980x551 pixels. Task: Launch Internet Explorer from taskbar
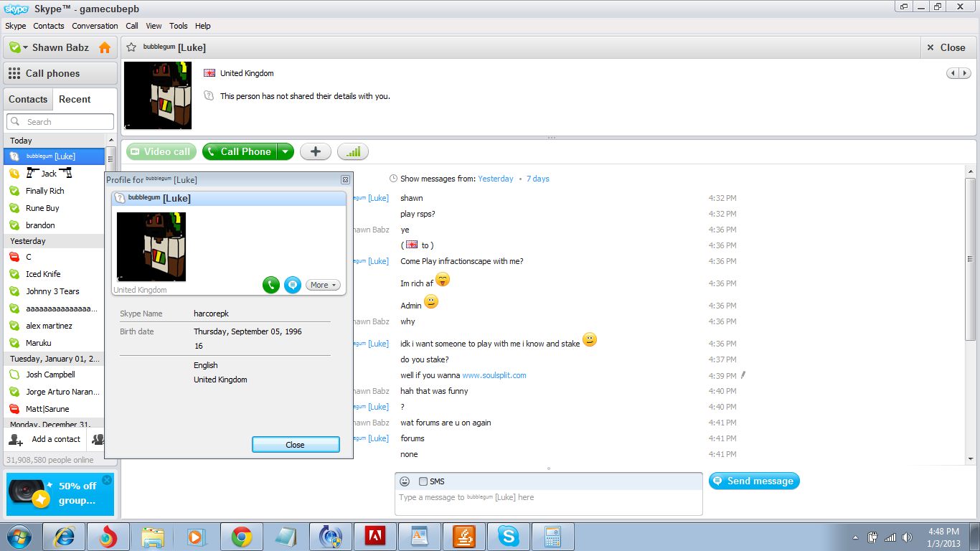(x=64, y=536)
